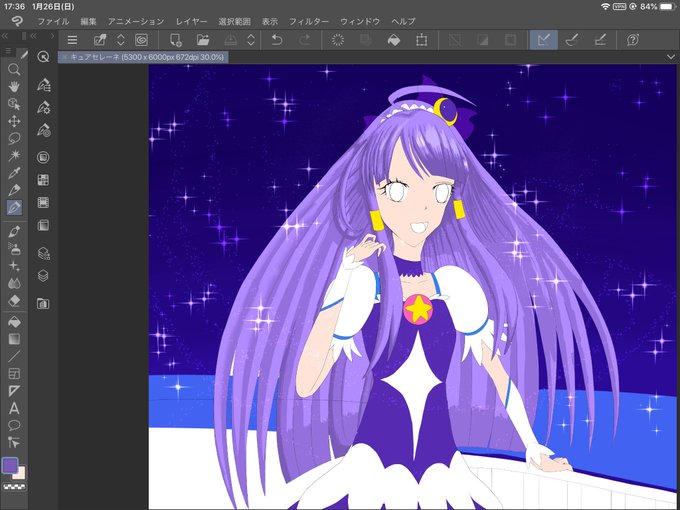Select the Balloon tool
680x510 pixels.
[x=14, y=425]
